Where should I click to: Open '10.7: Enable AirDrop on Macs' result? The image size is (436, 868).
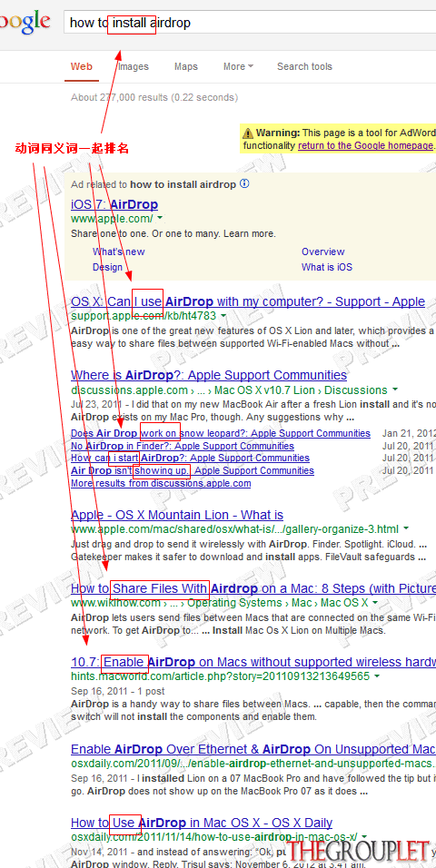[253, 662]
